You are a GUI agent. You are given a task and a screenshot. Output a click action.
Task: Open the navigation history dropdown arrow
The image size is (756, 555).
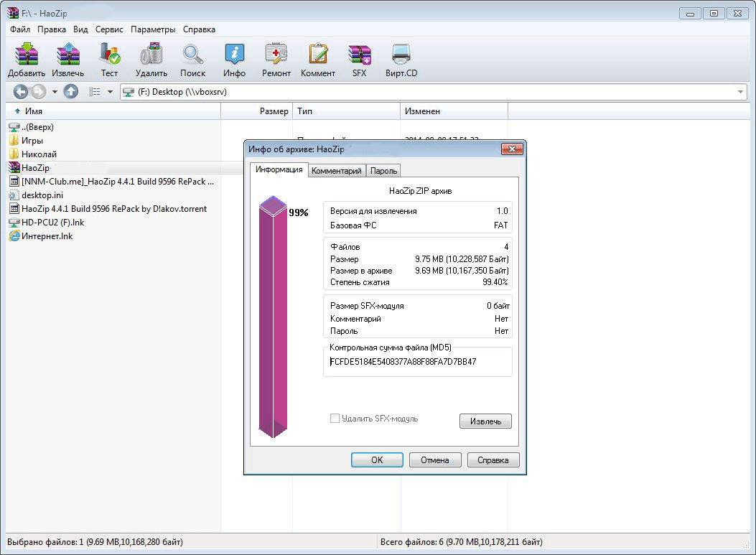click(x=55, y=92)
